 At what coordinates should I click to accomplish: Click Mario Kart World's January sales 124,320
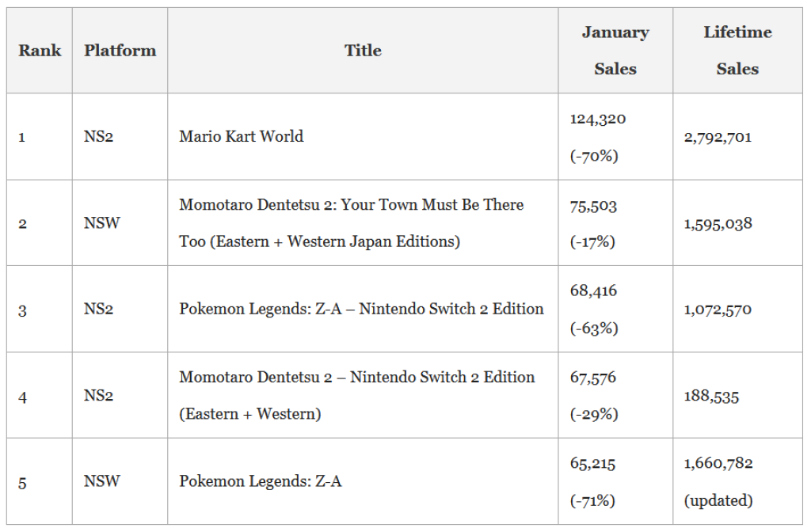pyautogui.click(x=598, y=119)
